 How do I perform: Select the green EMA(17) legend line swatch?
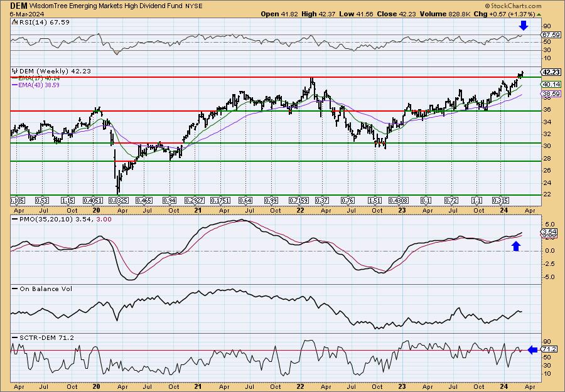(x=15, y=78)
